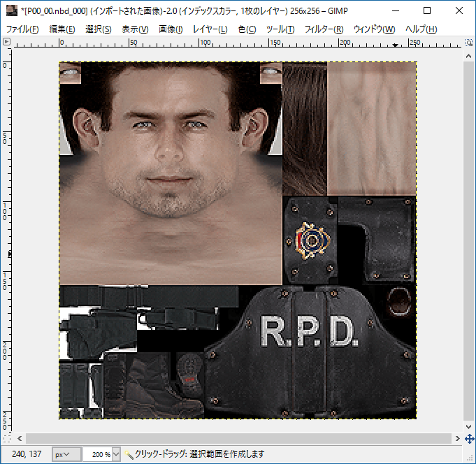Image resolution: width=476 pixels, height=464 pixels.
Task: Click the GIMP window icon in title bar
Action: tap(12, 10)
